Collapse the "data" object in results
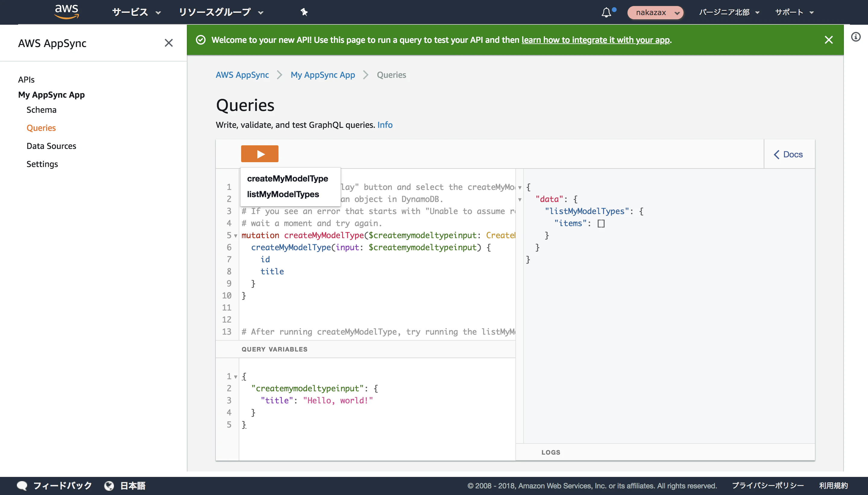The width and height of the screenshot is (868, 495). (520, 200)
